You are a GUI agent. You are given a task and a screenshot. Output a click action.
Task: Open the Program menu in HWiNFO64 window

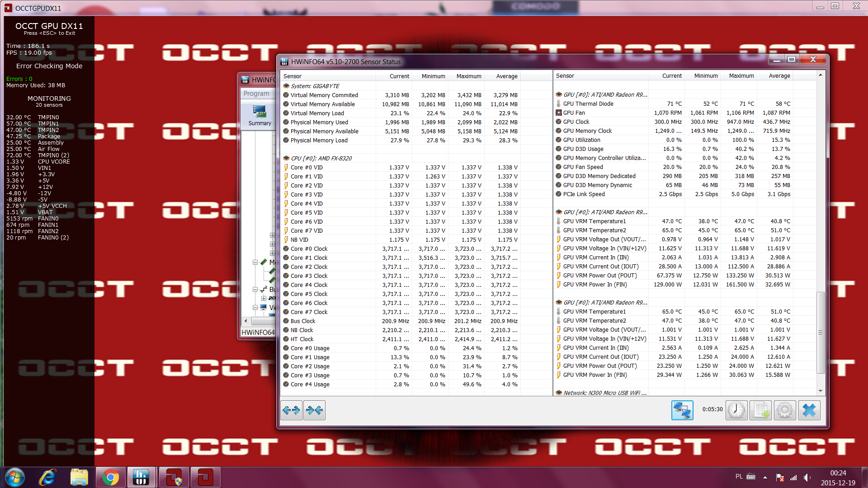256,94
